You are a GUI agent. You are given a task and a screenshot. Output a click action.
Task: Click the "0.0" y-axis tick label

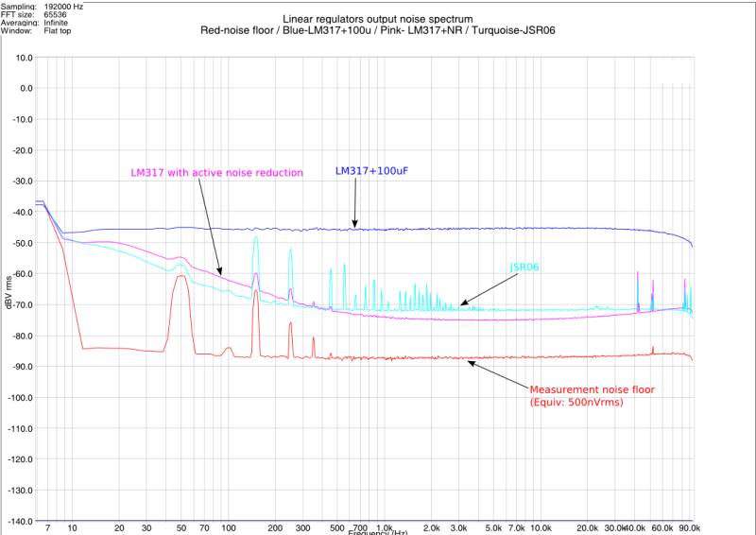(x=26, y=88)
